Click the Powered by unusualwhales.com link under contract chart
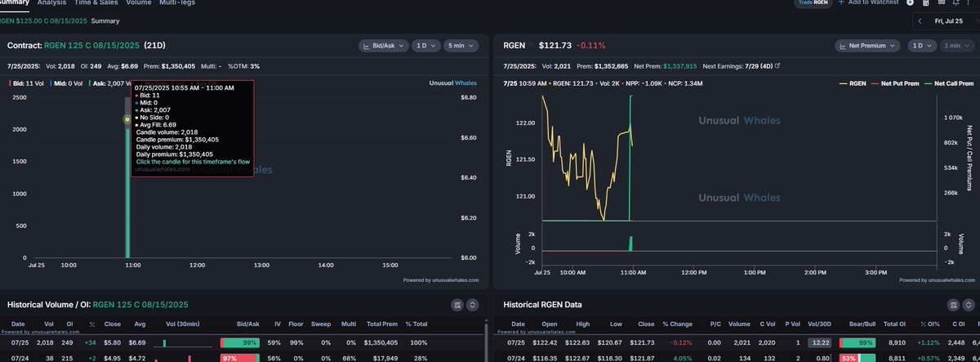980x362 pixels. [x=441, y=280]
